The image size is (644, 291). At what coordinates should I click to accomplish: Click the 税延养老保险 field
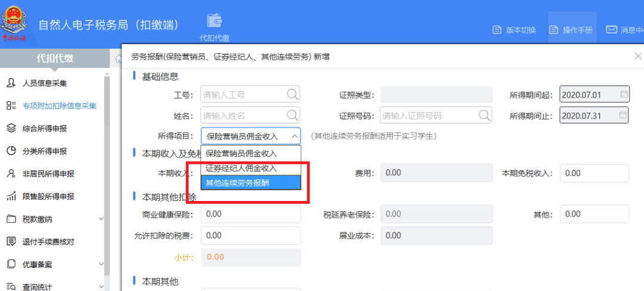click(436, 214)
